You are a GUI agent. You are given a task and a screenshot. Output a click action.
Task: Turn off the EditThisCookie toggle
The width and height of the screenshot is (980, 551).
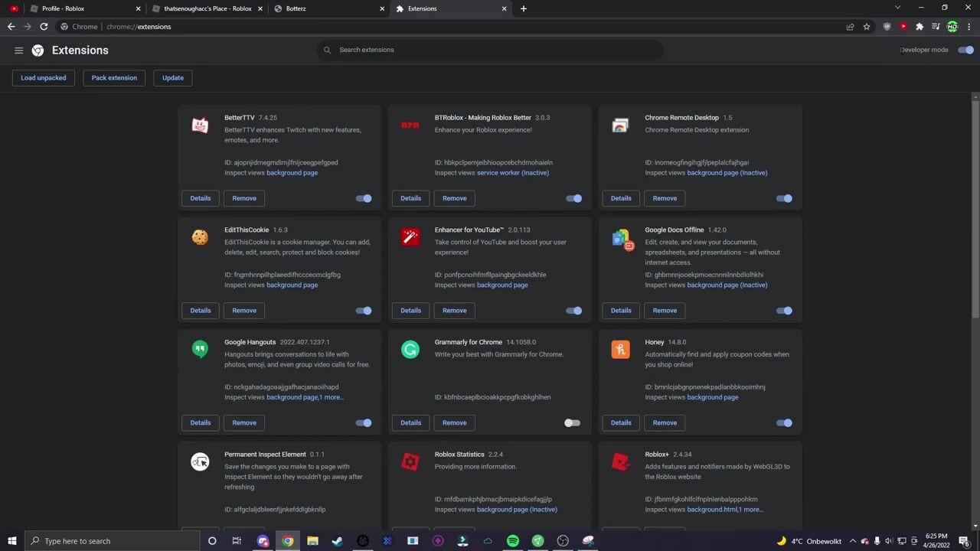click(364, 311)
